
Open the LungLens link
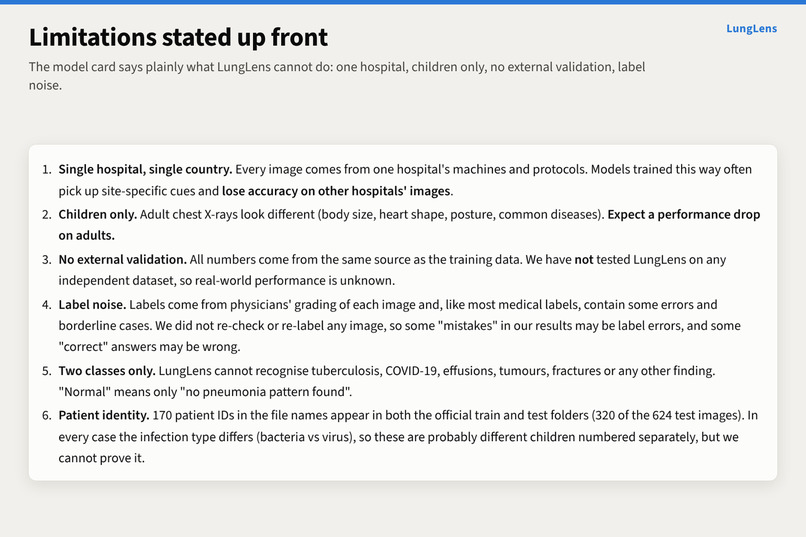[x=751, y=29]
